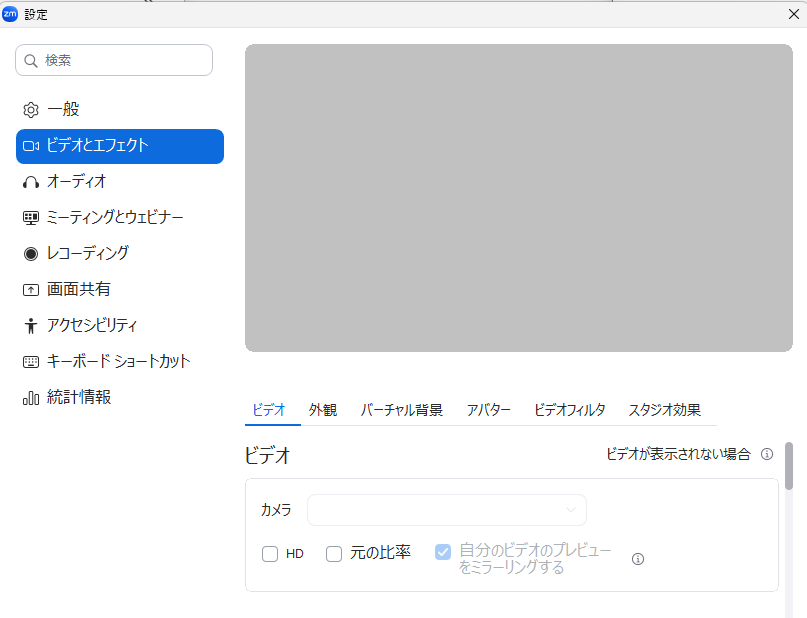
Task: Go to 画面共有 settings
Action: 120,290
